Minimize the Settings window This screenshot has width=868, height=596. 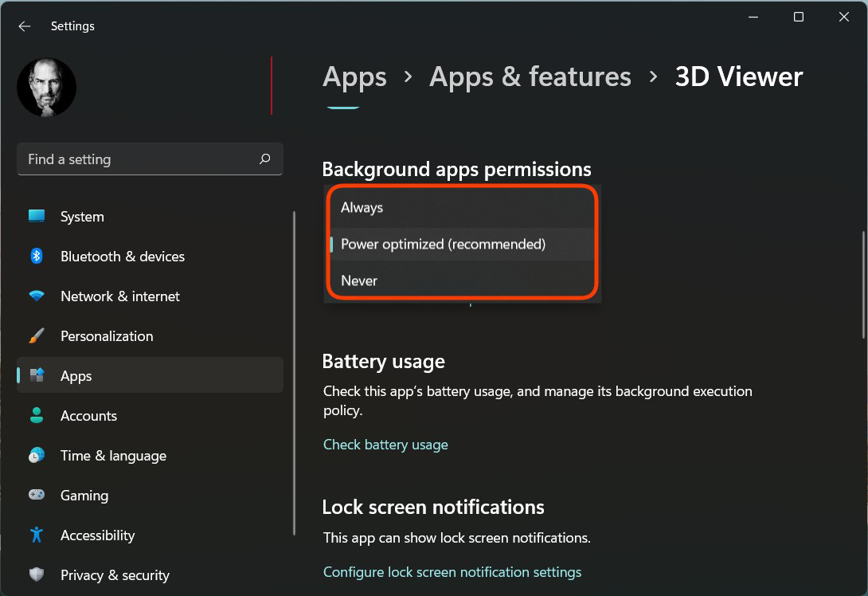[x=753, y=18]
